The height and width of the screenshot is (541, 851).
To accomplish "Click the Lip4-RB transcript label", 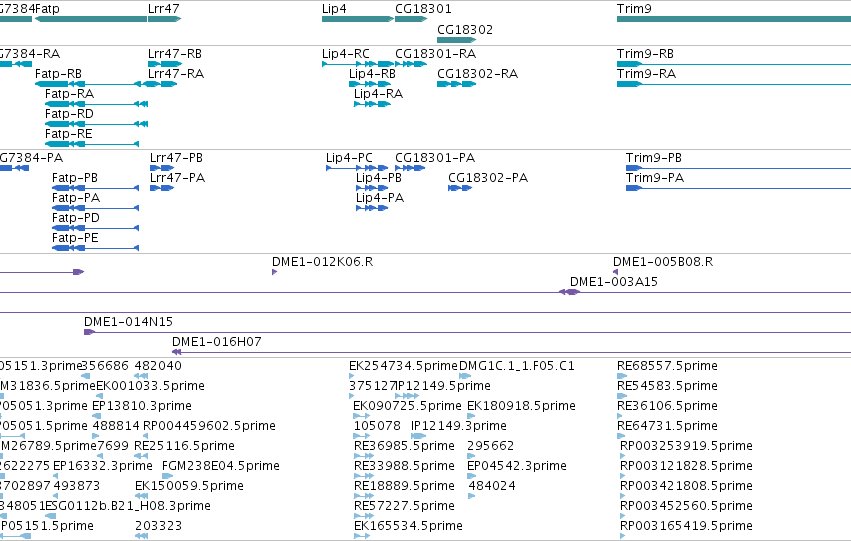I will coord(372,74).
